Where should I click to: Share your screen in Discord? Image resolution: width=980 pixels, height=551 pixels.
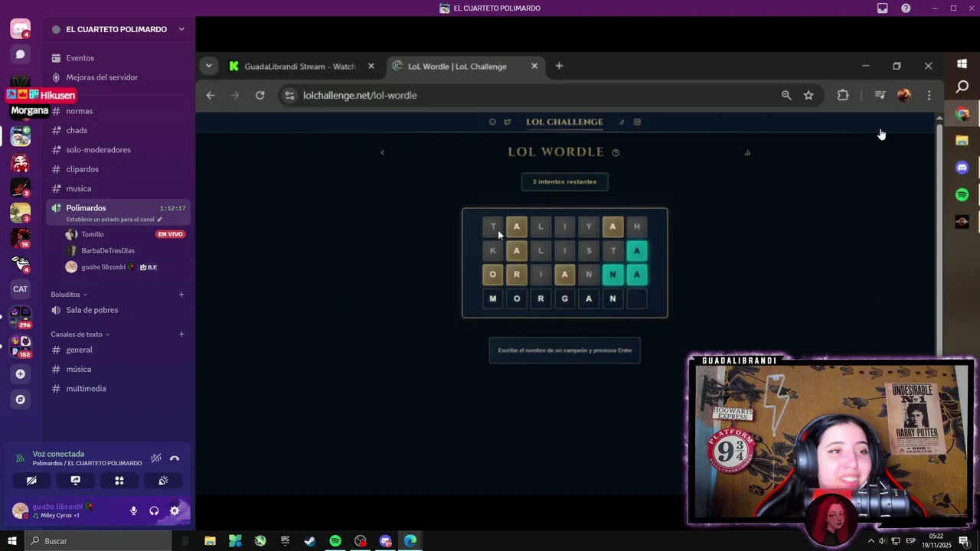[x=75, y=481]
